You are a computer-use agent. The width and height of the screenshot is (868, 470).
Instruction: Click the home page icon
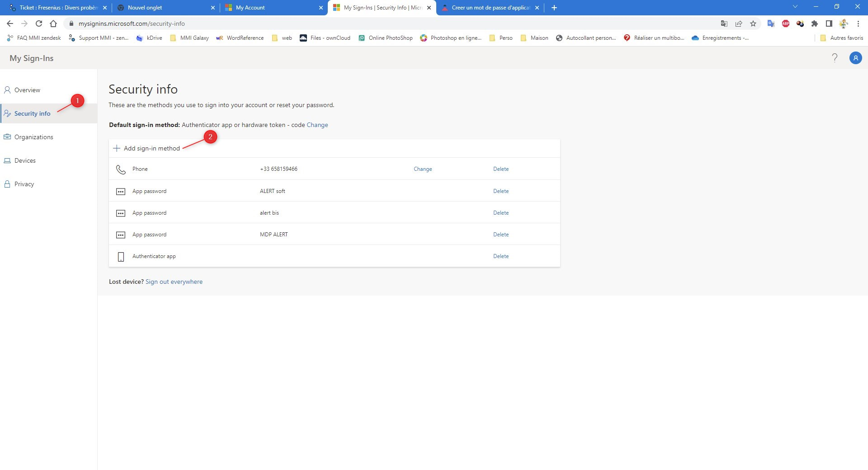(x=53, y=23)
